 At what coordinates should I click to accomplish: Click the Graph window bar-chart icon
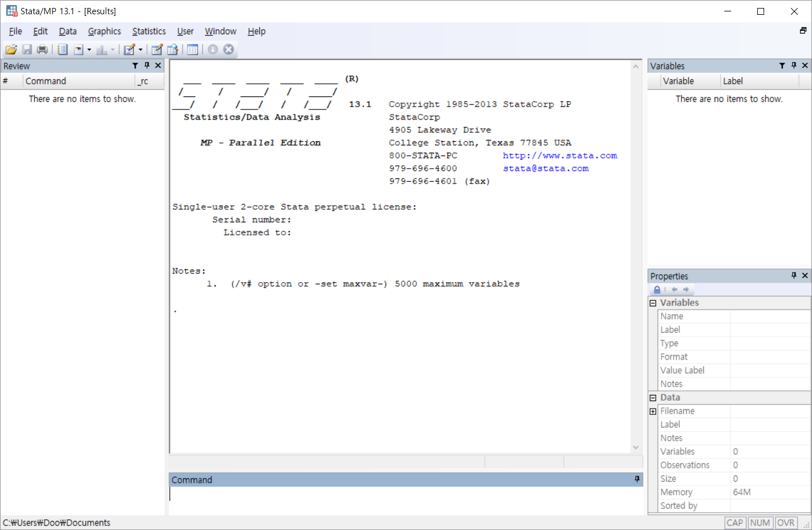[x=101, y=50]
